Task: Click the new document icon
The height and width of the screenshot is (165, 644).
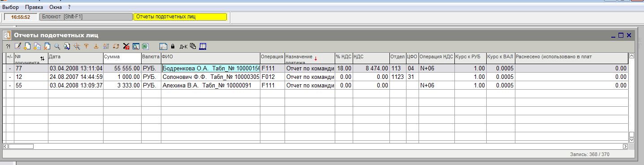Action: pos(27,46)
